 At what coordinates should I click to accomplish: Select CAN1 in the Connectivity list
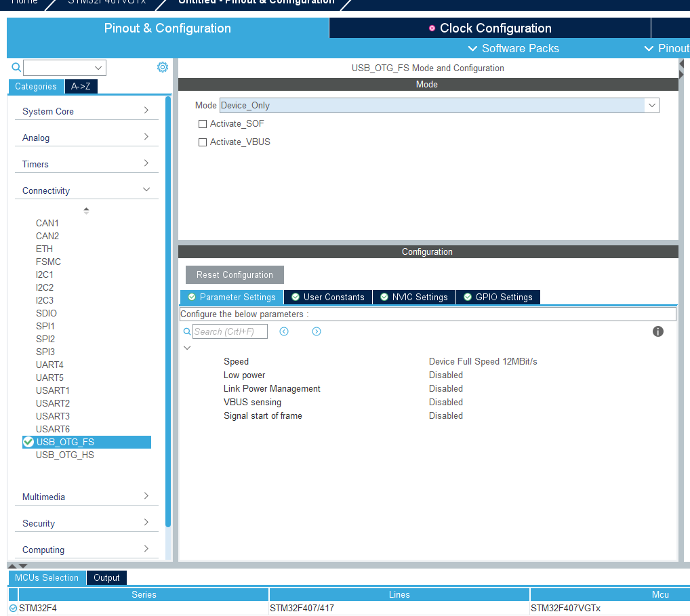(47, 223)
